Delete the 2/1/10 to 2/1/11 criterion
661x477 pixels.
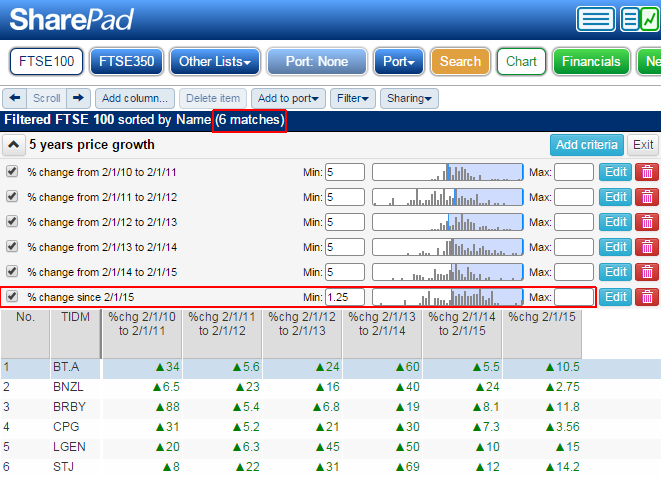point(647,172)
